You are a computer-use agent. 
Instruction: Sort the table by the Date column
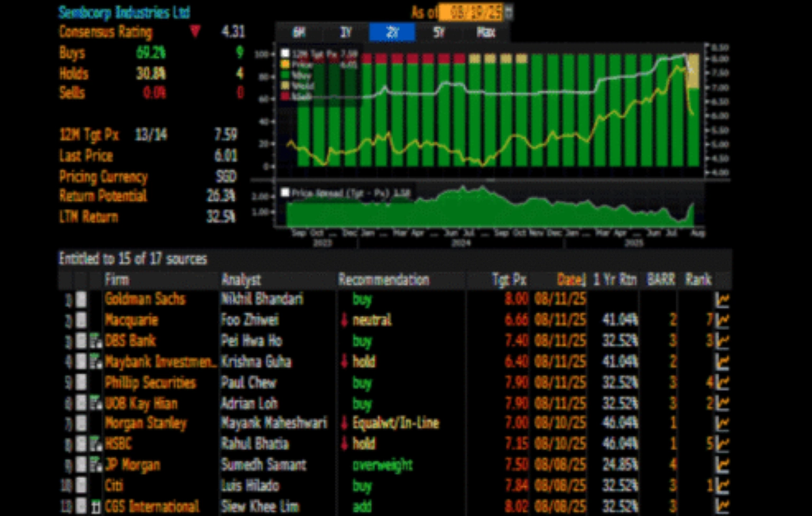571,279
